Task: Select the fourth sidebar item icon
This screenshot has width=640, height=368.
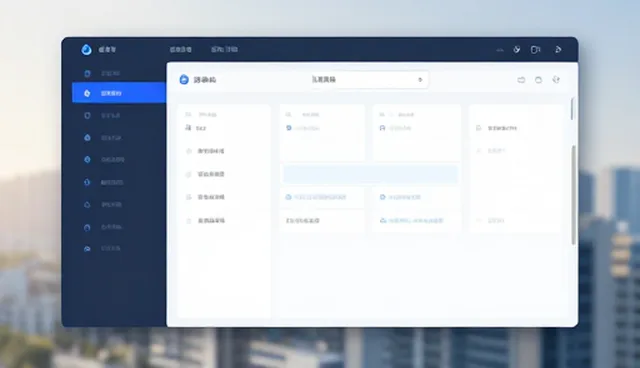Action: point(87,137)
